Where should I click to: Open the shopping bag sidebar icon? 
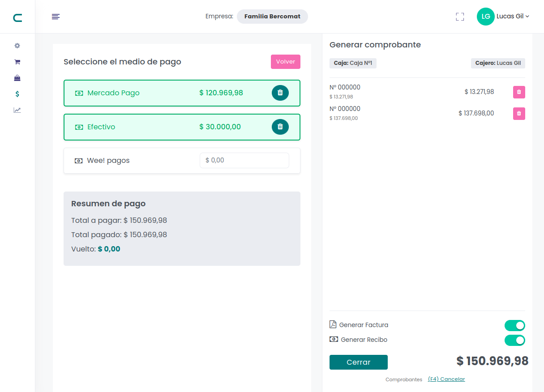click(x=17, y=78)
